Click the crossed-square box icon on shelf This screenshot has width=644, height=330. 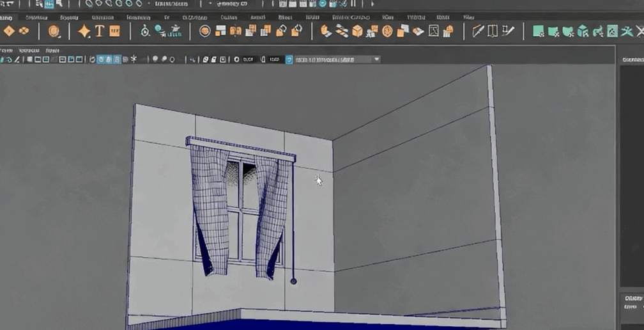434,31
